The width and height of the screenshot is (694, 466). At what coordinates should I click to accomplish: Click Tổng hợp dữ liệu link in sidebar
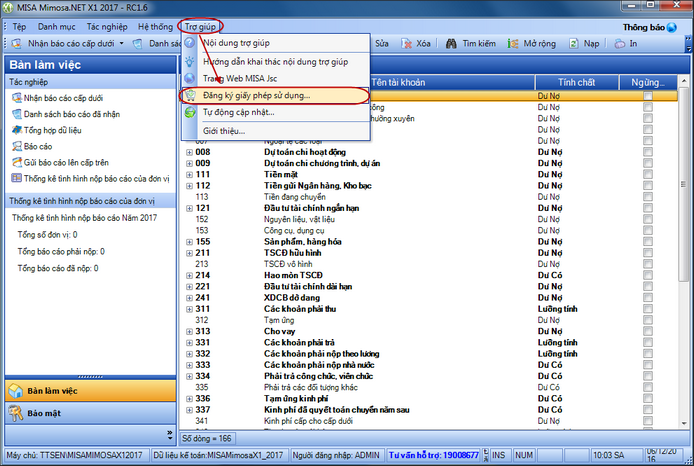53,130
